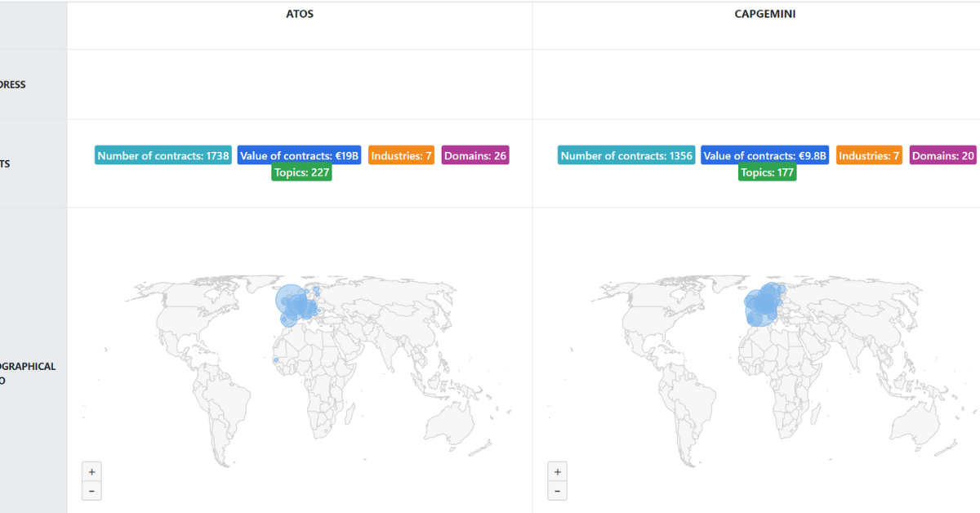Zoom out on the ATOS map
980x513 pixels.
[91, 491]
